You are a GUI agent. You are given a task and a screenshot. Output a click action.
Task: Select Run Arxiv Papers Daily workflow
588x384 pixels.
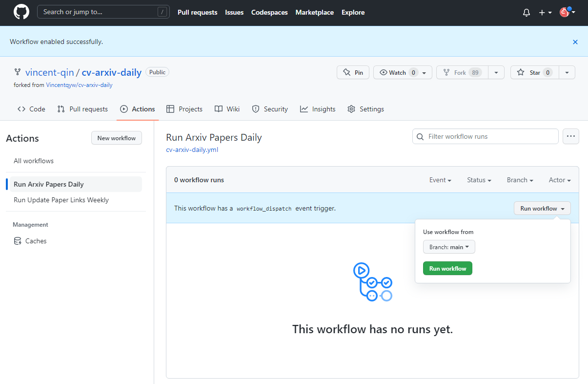coord(76,184)
